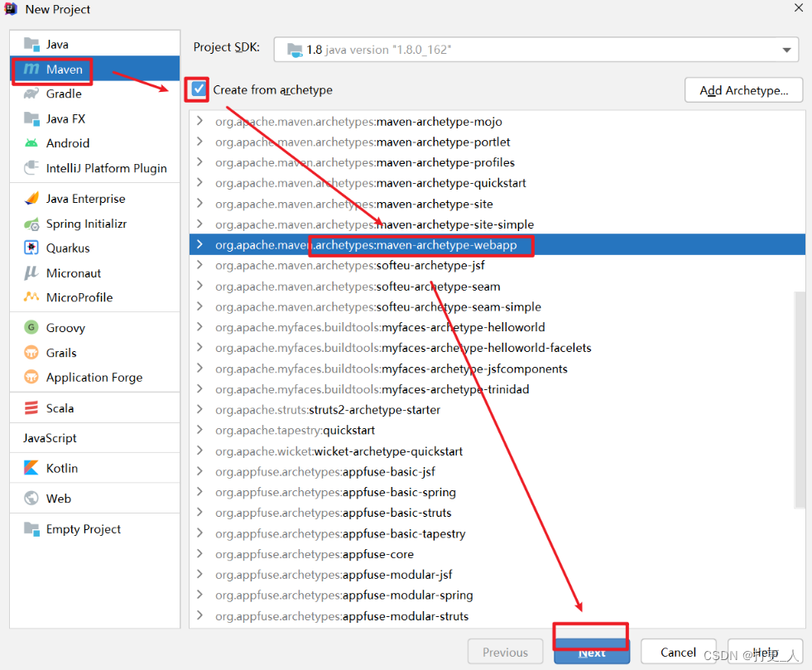Click the Grails icon

click(31, 352)
